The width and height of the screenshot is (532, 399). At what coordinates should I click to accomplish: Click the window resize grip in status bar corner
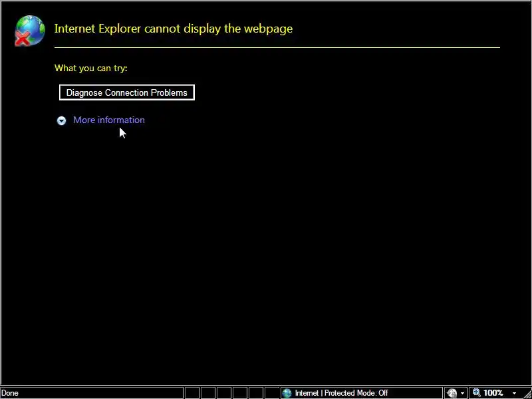coord(527,394)
